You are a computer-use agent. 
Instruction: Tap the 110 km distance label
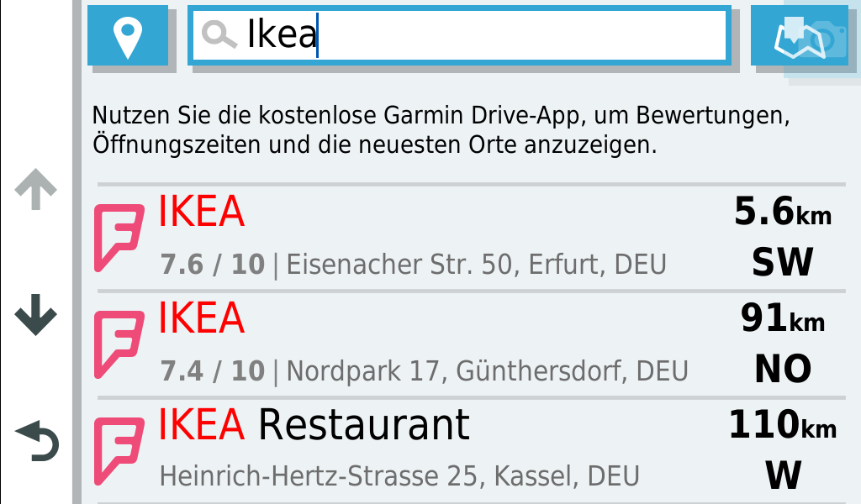[782, 425]
